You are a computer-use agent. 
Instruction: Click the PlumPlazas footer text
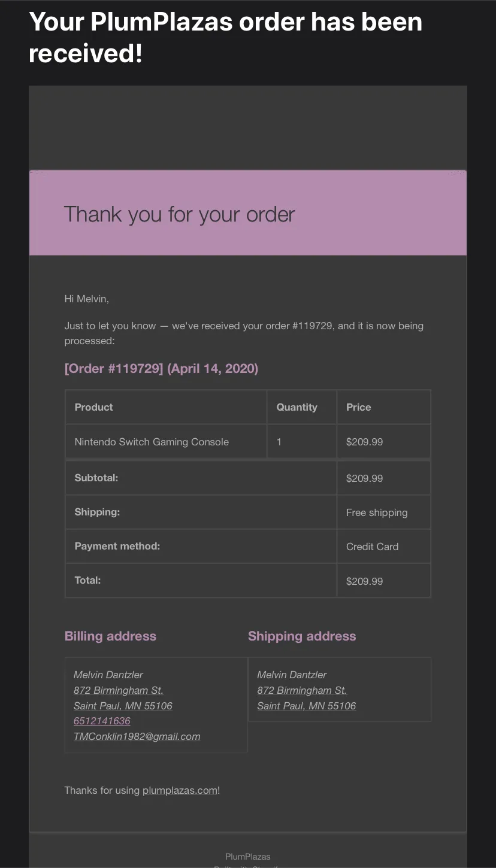pos(248,857)
